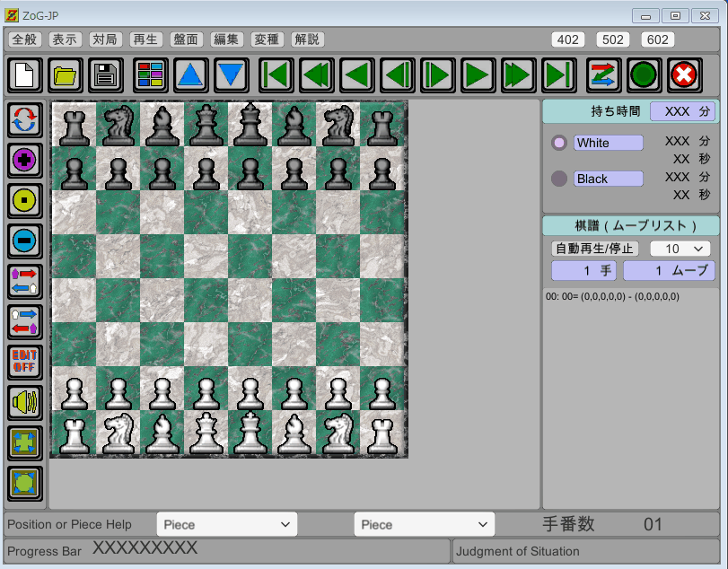Viewport: 728px width, 569px height.
Task: Click the blue up triangle icon
Action: tap(191, 74)
